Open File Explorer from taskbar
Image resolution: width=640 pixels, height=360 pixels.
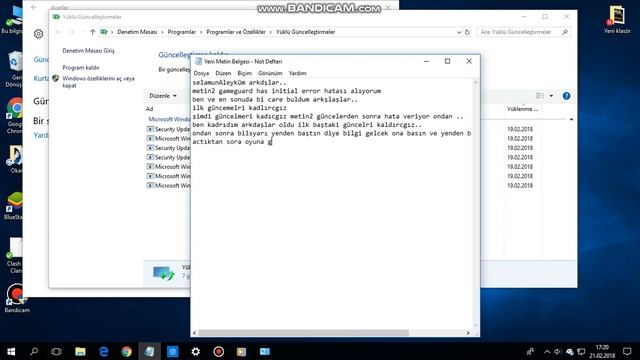click(80, 351)
